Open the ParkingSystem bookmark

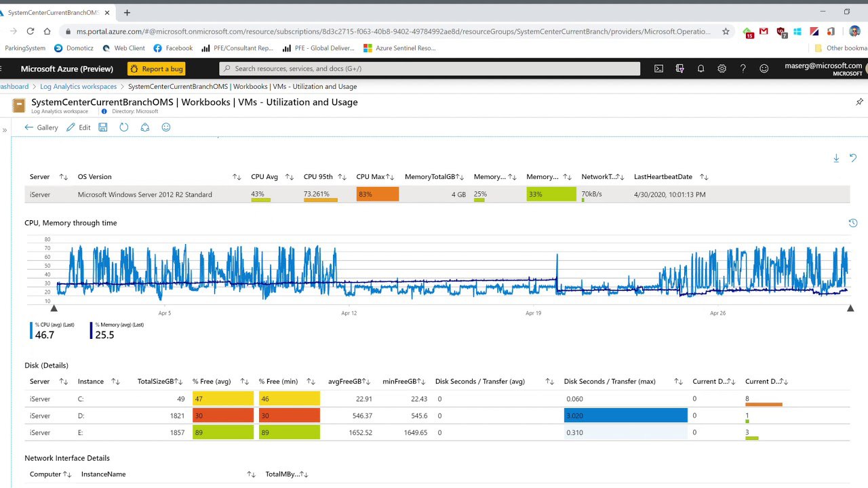tap(25, 48)
